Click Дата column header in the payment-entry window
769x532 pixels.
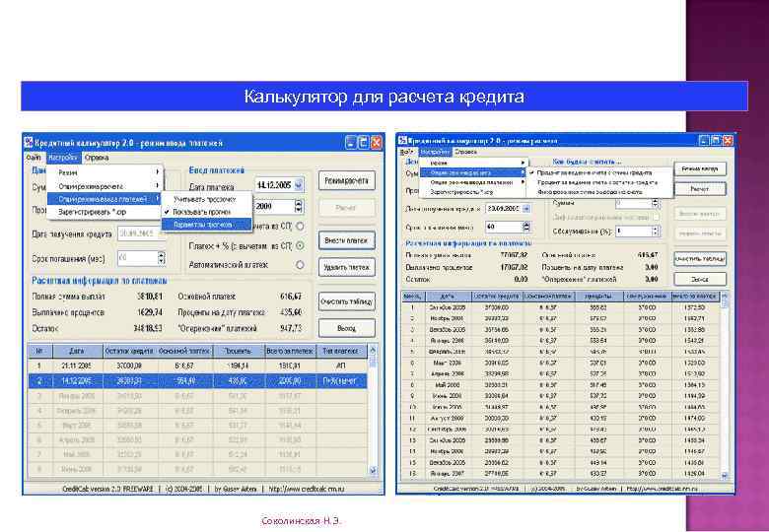pos(78,351)
